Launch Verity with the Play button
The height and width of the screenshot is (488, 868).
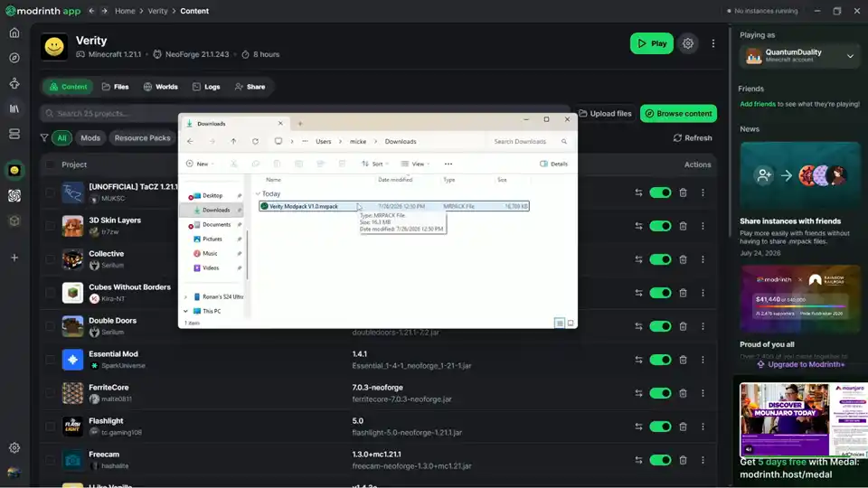click(652, 43)
